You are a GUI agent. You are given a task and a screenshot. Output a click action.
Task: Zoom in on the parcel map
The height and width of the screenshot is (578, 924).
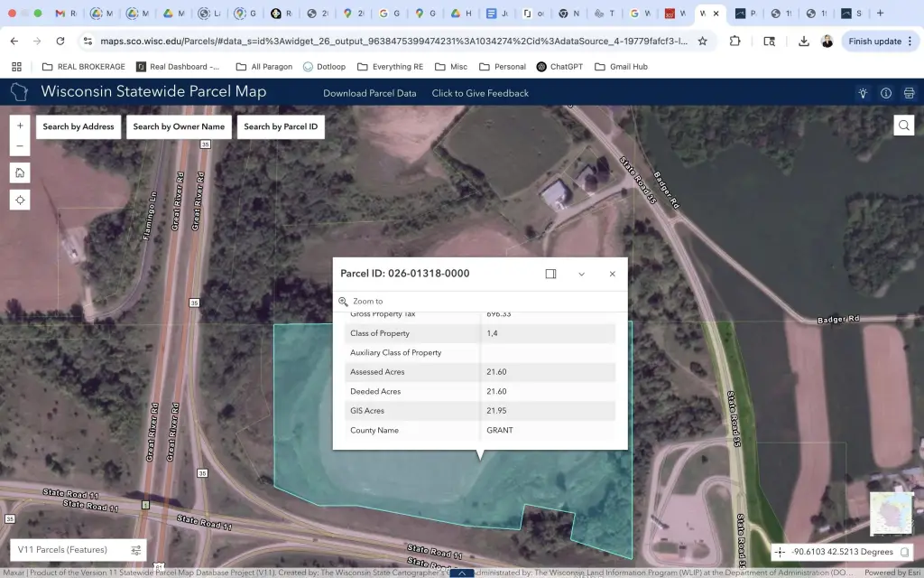tap(20, 126)
